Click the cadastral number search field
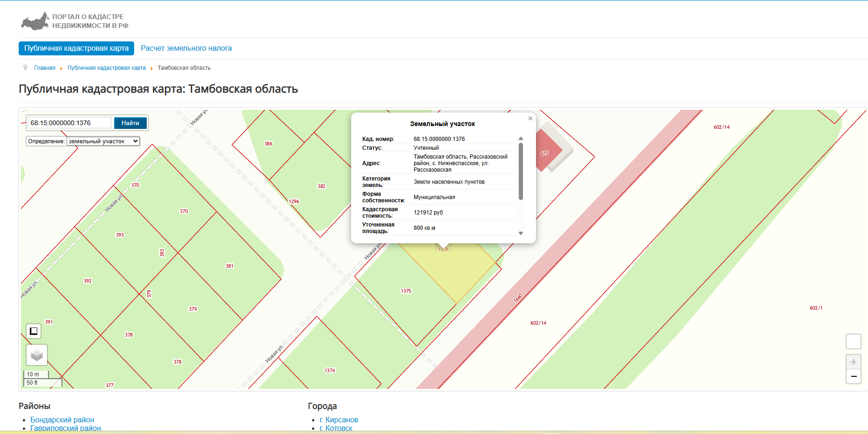 point(70,123)
